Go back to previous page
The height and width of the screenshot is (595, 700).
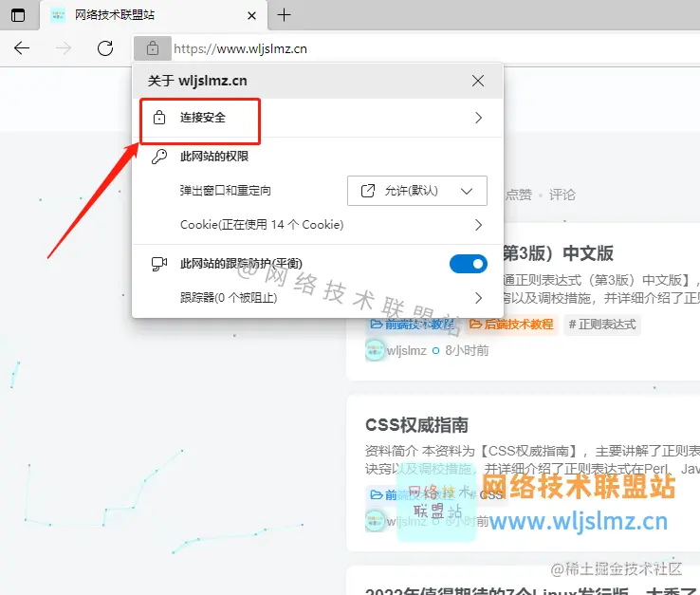tap(22, 48)
